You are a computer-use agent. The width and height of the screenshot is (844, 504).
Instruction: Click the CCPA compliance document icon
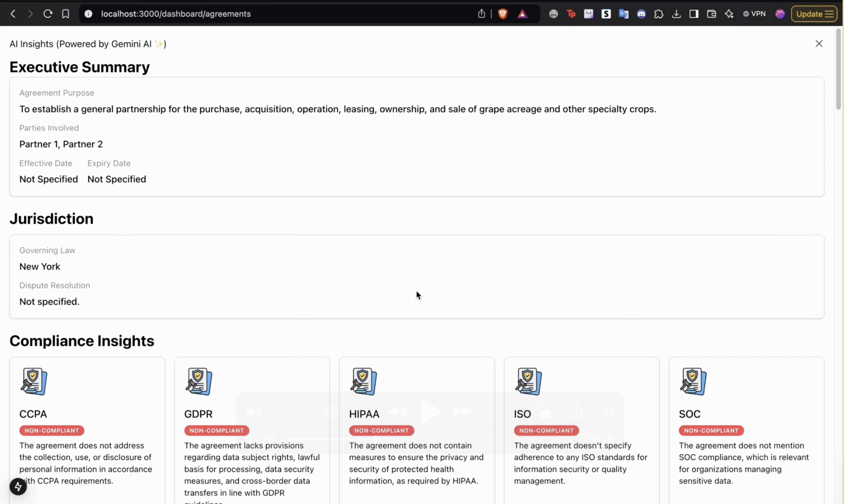coord(34,381)
